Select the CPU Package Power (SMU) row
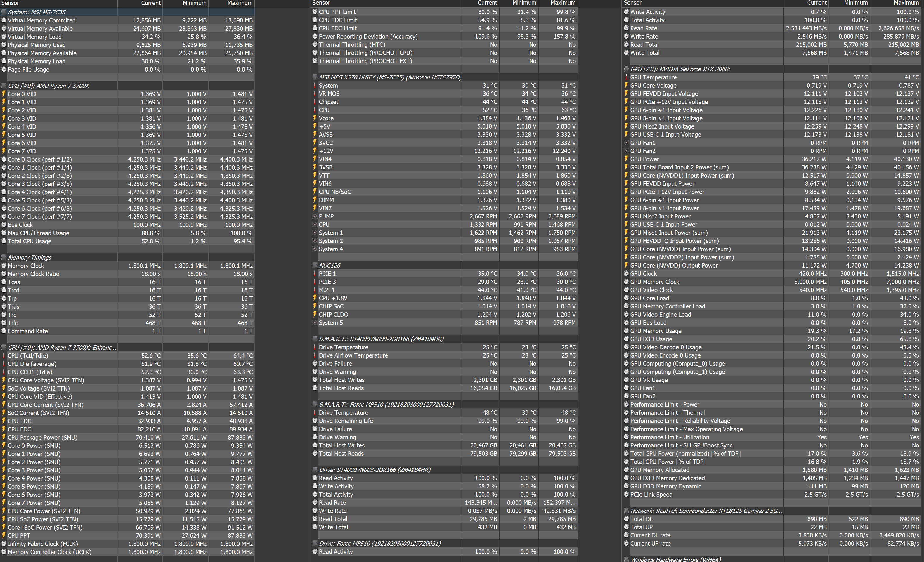The image size is (924, 562). (42, 438)
